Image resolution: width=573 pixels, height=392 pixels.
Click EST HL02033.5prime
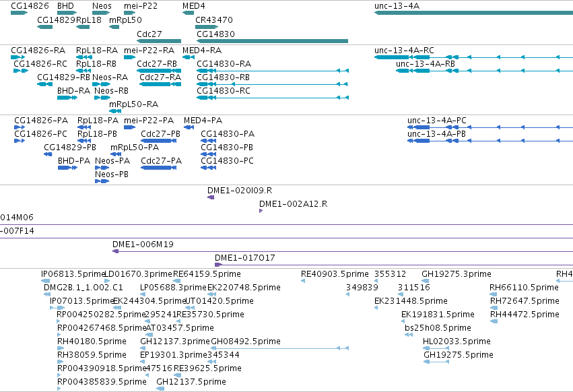(457, 341)
